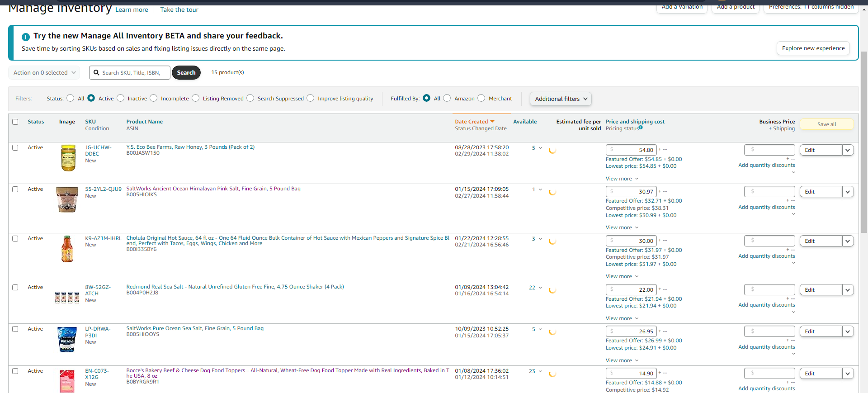
Task: Select the Redmond Real Sea Salt row checkbox
Action: [15, 287]
